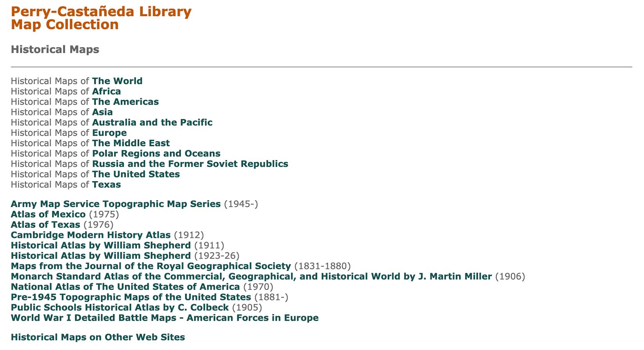
Task: View Maps from the Royal Geographical Society Journal
Action: tap(151, 266)
